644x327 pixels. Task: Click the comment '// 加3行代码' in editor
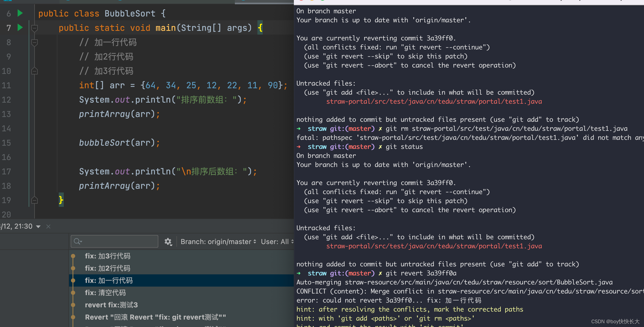pos(106,71)
